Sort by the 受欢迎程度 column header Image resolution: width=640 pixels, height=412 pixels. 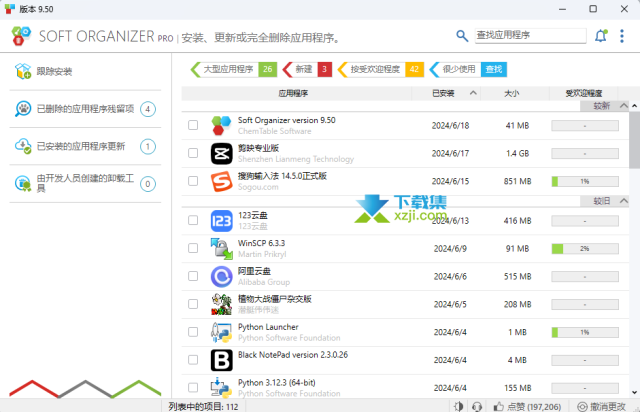point(583,94)
